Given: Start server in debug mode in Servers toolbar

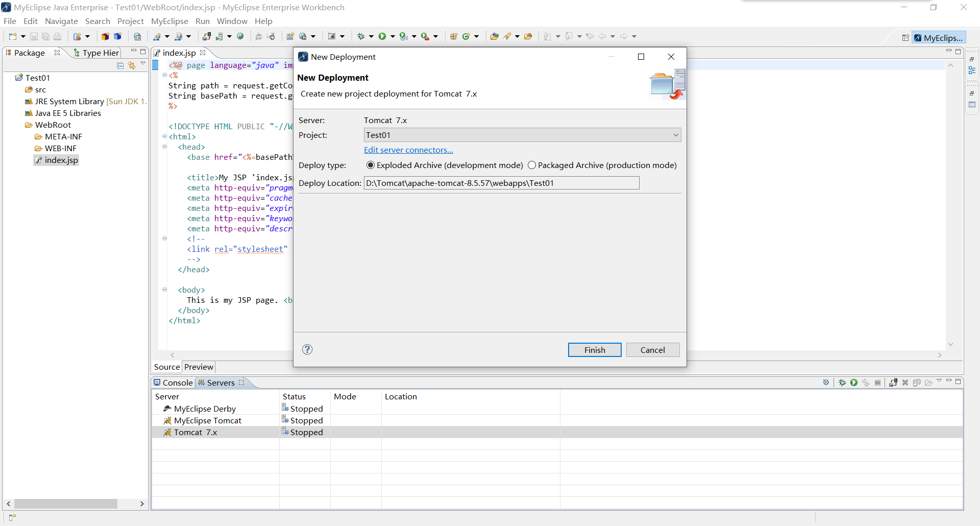Looking at the screenshot, I should [x=842, y=382].
